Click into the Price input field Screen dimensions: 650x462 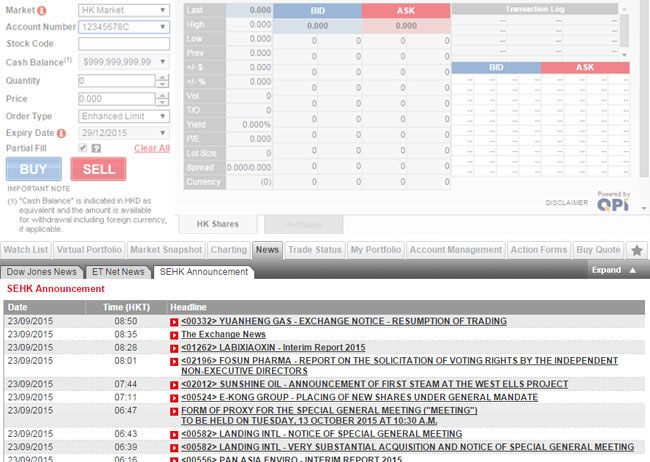(117, 99)
